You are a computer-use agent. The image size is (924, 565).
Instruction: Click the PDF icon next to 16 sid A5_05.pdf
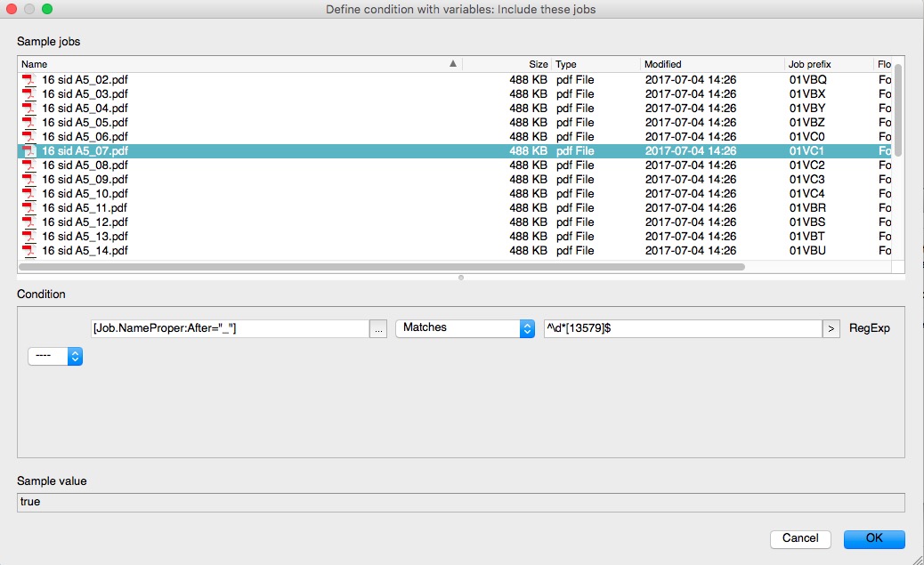click(28, 123)
